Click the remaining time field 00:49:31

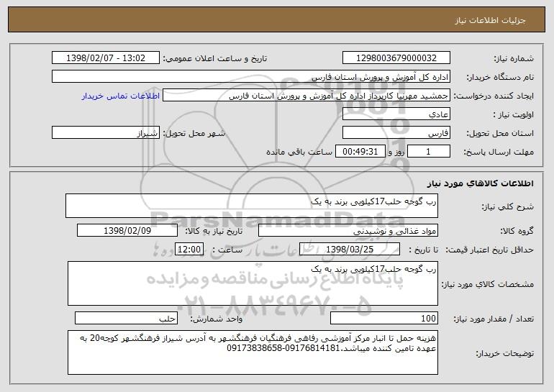tap(360, 152)
